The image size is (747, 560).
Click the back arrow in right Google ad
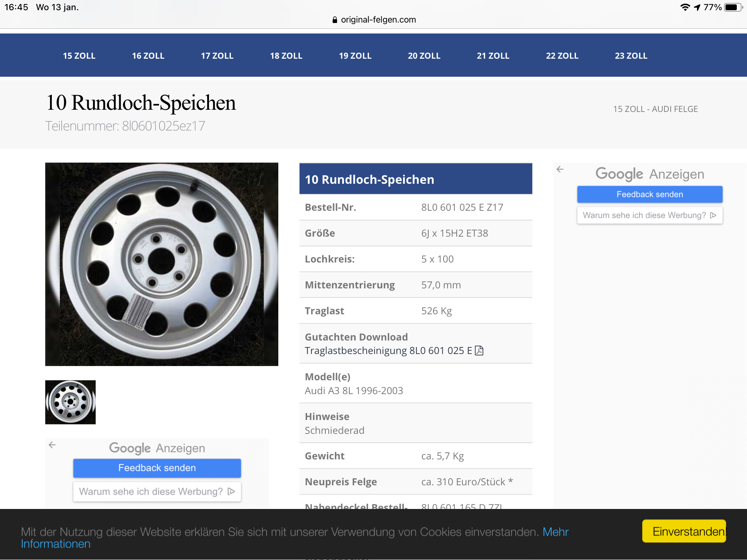560,169
